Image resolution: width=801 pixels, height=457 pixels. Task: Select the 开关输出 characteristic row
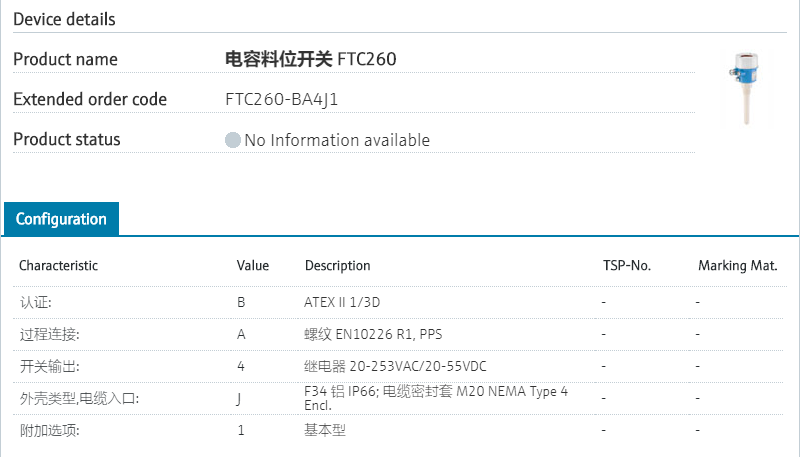[49, 366]
